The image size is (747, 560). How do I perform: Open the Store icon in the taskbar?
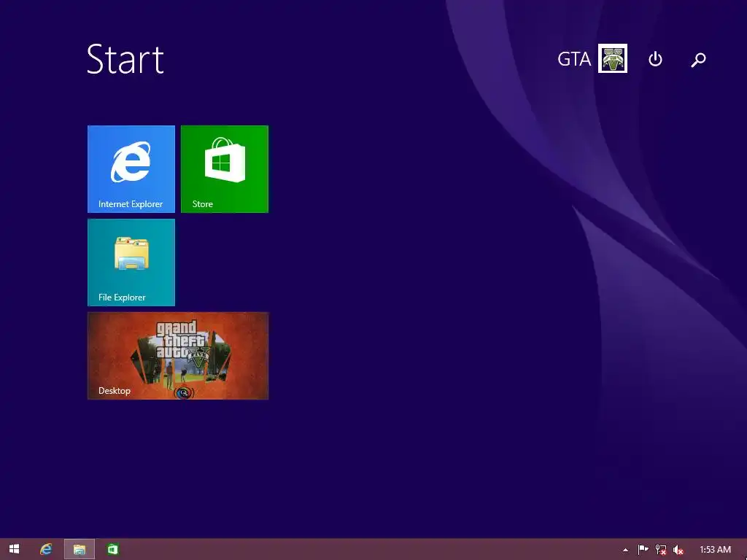click(x=112, y=549)
